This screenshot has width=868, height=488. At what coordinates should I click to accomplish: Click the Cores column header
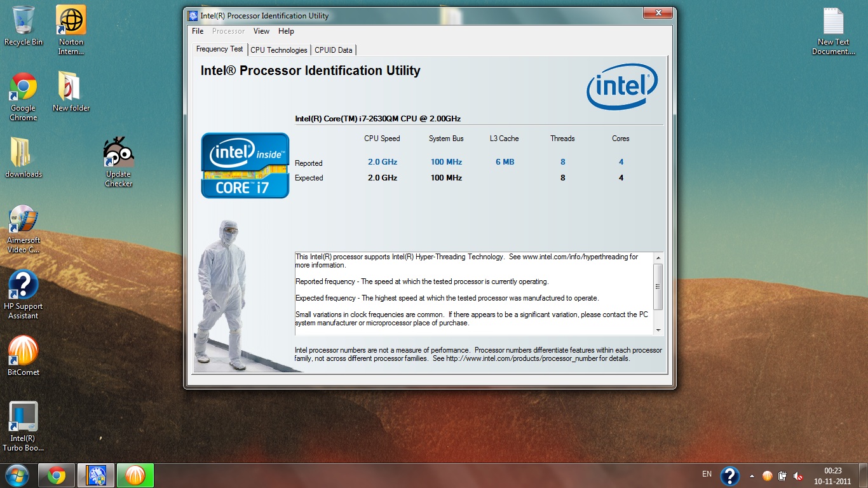tap(621, 139)
